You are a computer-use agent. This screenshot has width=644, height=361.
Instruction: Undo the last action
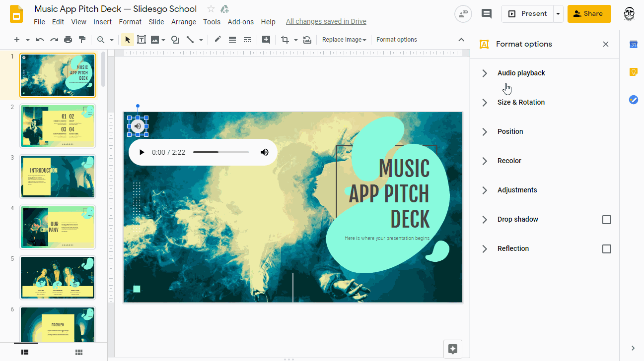pyautogui.click(x=40, y=39)
